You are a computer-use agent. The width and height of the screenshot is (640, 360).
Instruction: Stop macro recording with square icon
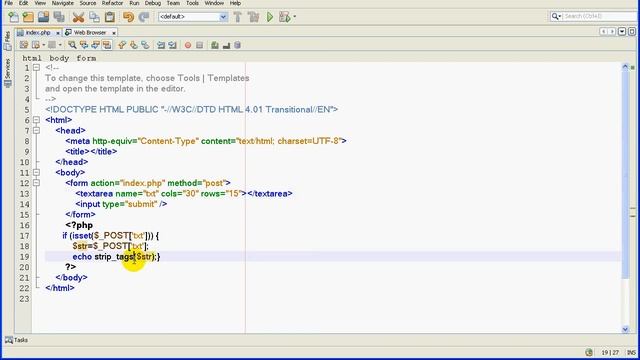point(199,45)
